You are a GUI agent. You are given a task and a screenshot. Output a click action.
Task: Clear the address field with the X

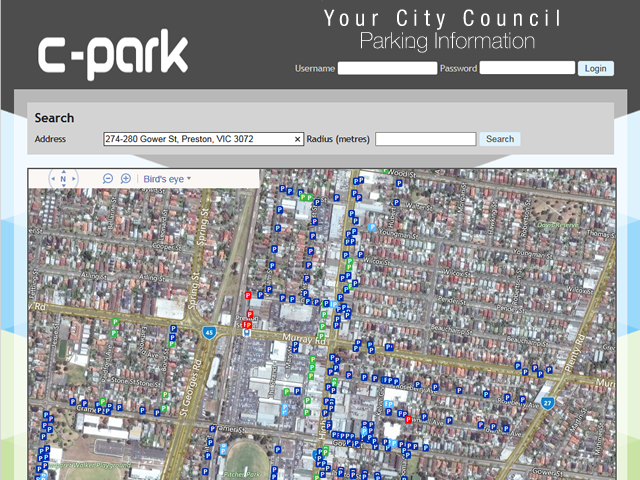click(x=297, y=140)
